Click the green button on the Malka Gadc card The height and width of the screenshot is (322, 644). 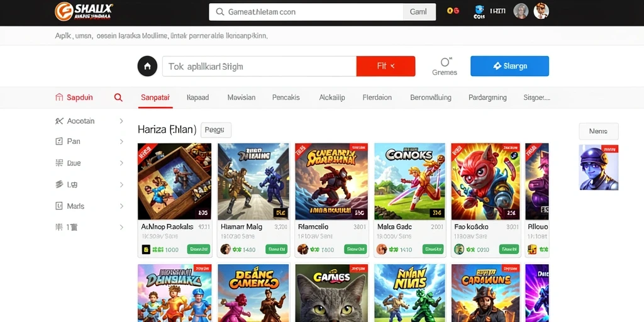click(x=433, y=249)
